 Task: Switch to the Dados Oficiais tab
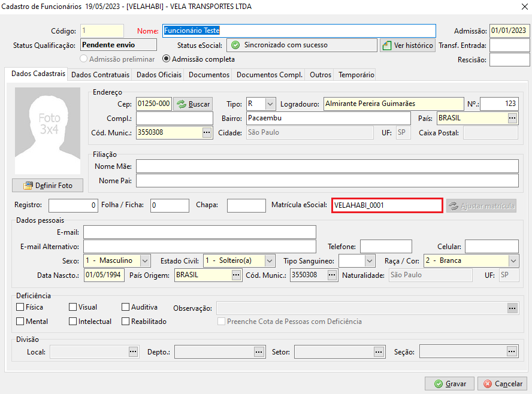click(x=159, y=75)
